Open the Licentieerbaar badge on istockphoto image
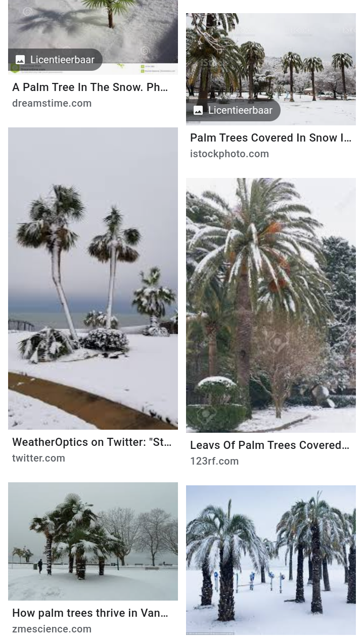Viewport: 364px width, 638px height. pos(233,110)
